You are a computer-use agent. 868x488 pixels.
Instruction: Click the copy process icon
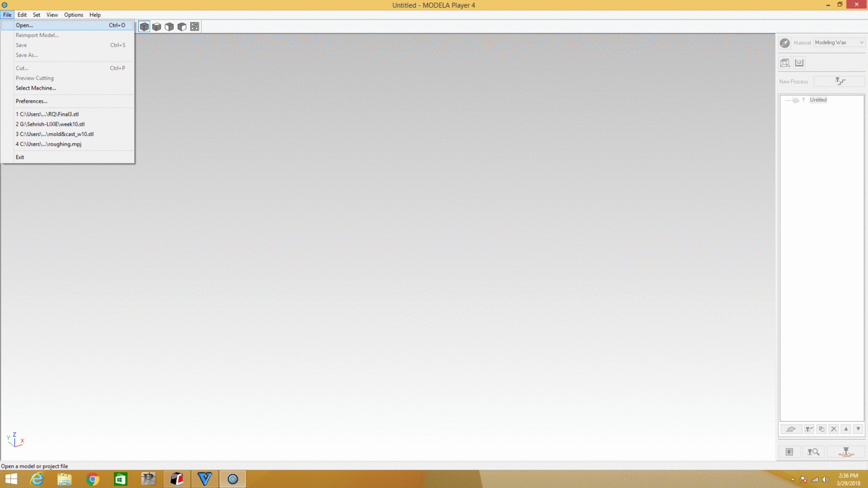[x=821, y=429]
